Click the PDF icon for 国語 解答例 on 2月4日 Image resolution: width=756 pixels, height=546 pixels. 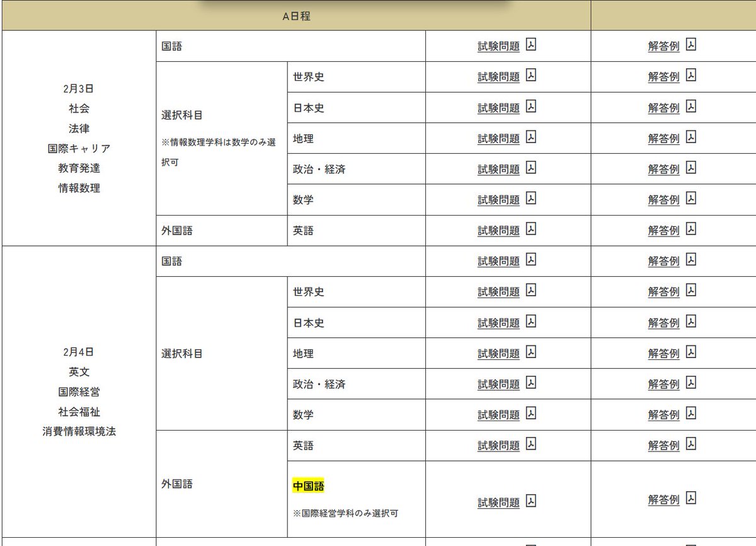(692, 260)
